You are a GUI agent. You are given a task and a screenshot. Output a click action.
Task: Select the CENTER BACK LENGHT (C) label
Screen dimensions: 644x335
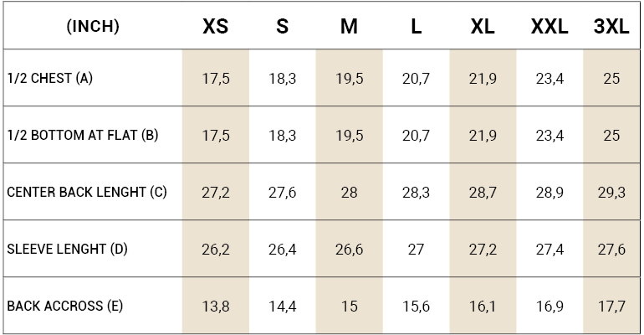[x=87, y=192]
